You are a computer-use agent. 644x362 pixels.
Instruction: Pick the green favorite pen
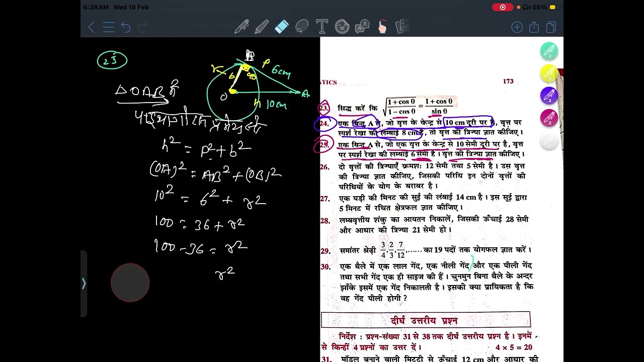(x=549, y=51)
